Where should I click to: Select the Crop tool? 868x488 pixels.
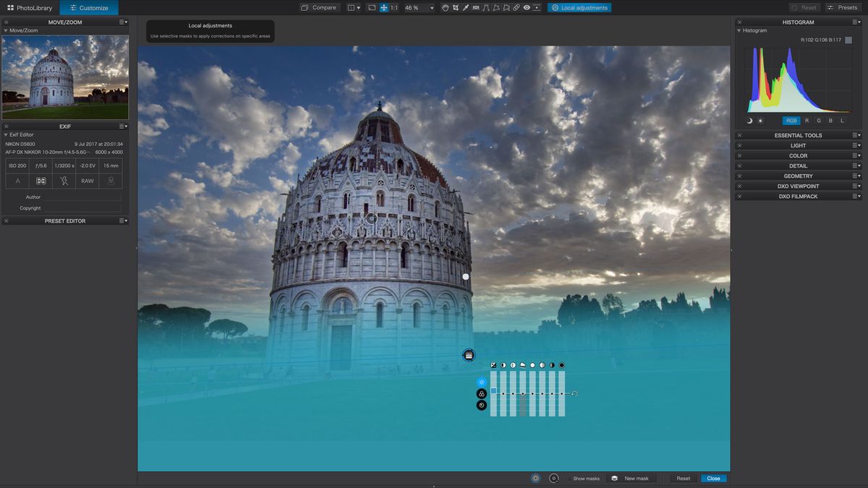[456, 7]
